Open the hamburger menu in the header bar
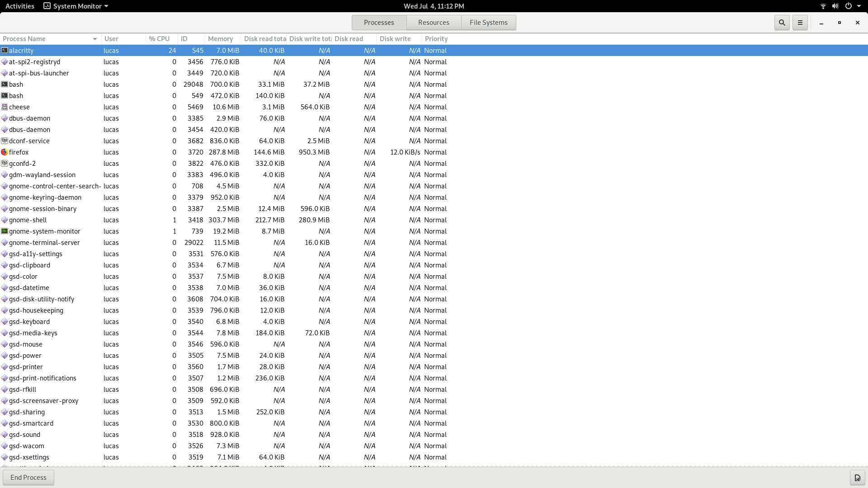 pyautogui.click(x=800, y=22)
